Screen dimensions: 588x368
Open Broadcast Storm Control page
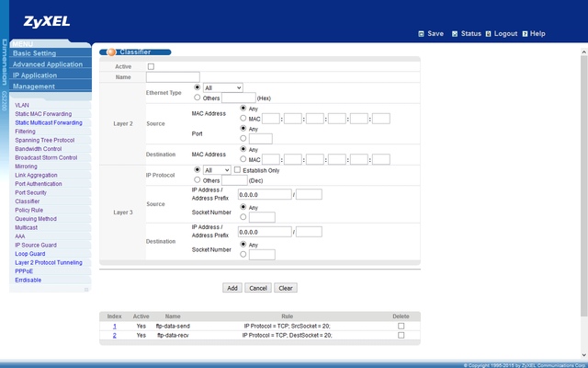[46, 157]
